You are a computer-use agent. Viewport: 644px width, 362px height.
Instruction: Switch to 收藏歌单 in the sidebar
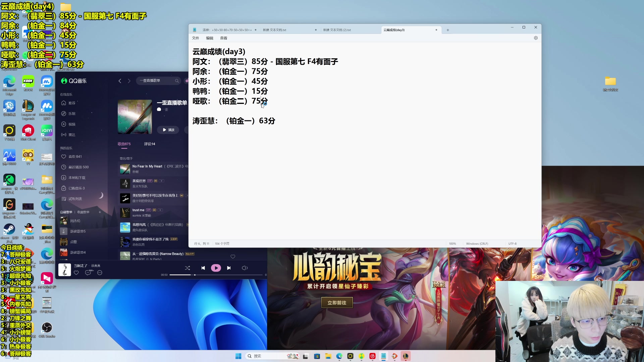click(x=83, y=212)
